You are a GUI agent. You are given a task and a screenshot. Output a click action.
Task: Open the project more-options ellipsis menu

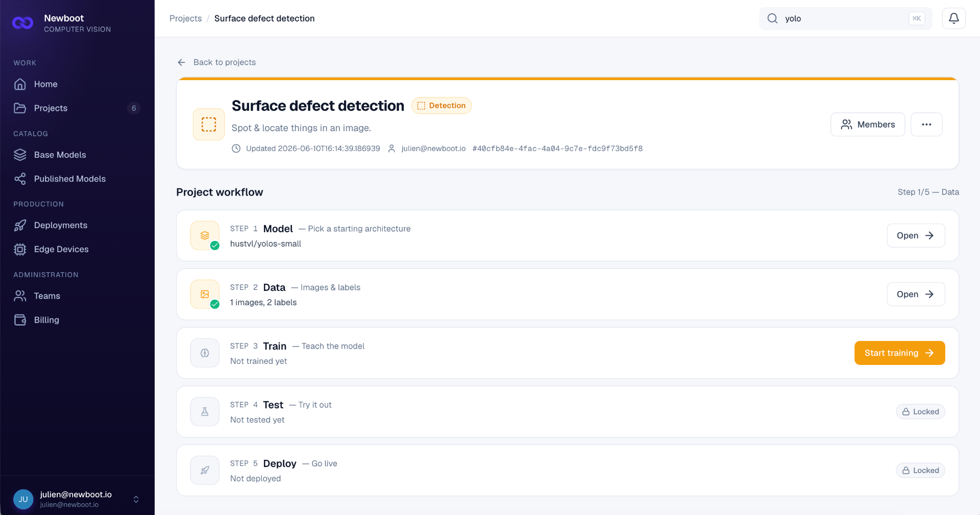click(926, 125)
